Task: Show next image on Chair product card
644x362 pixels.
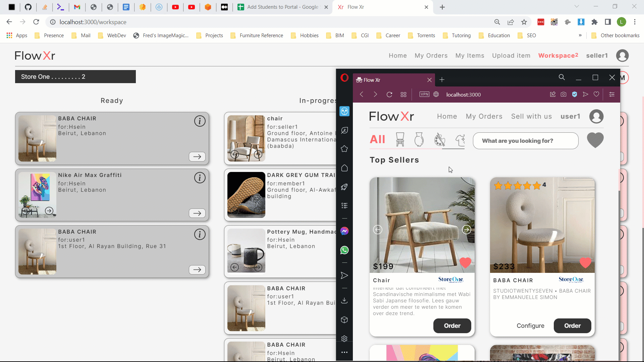Action: [466, 230]
